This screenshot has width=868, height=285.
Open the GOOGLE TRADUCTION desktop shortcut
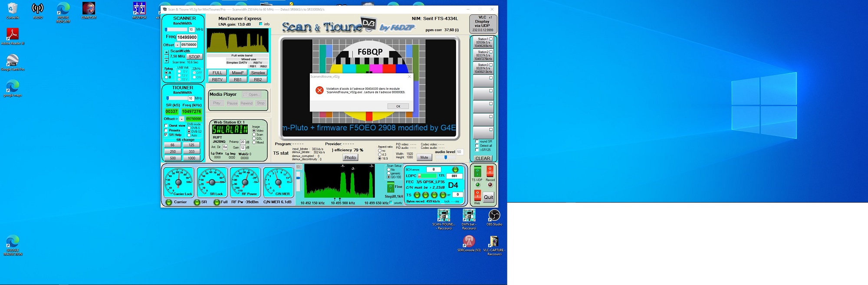coord(13,246)
